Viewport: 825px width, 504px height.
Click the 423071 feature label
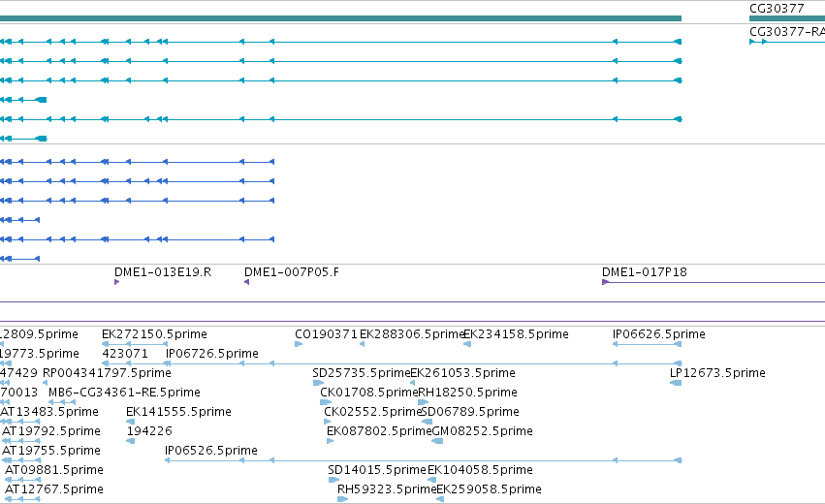(125, 354)
